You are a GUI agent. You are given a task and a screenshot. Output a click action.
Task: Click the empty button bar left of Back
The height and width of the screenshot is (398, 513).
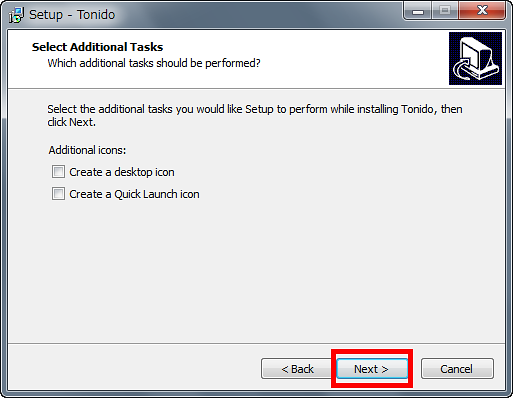click(133, 368)
